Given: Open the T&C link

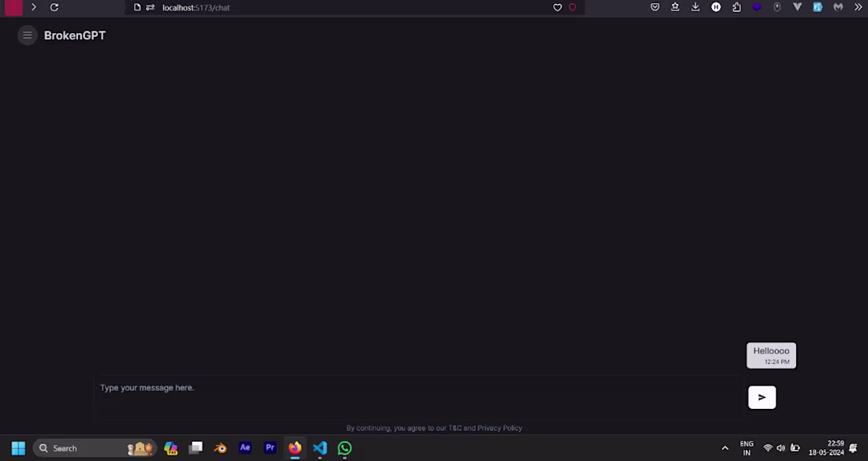Looking at the screenshot, I should click(455, 427).
